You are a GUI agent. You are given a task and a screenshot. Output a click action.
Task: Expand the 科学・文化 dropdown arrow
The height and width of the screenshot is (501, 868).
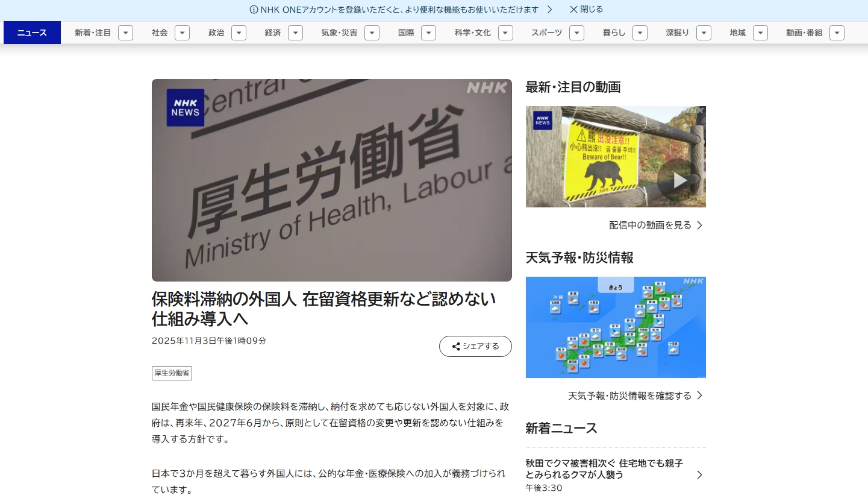505,33
